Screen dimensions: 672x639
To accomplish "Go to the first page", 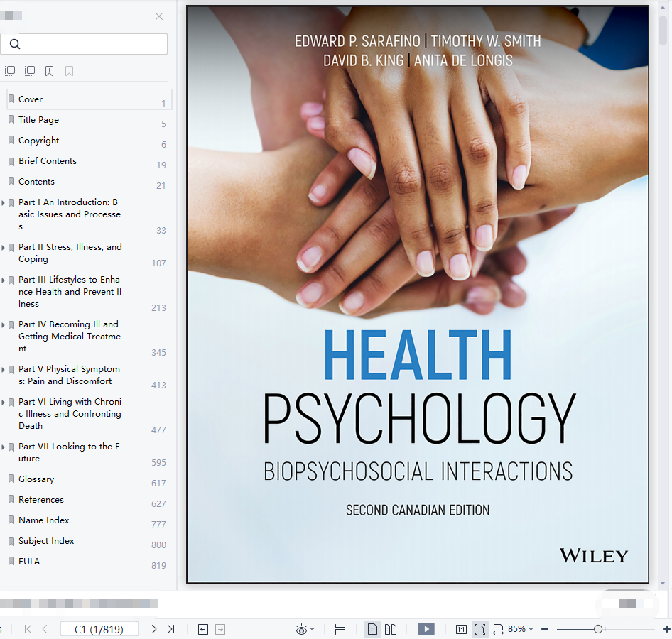I will pos(28,629).
